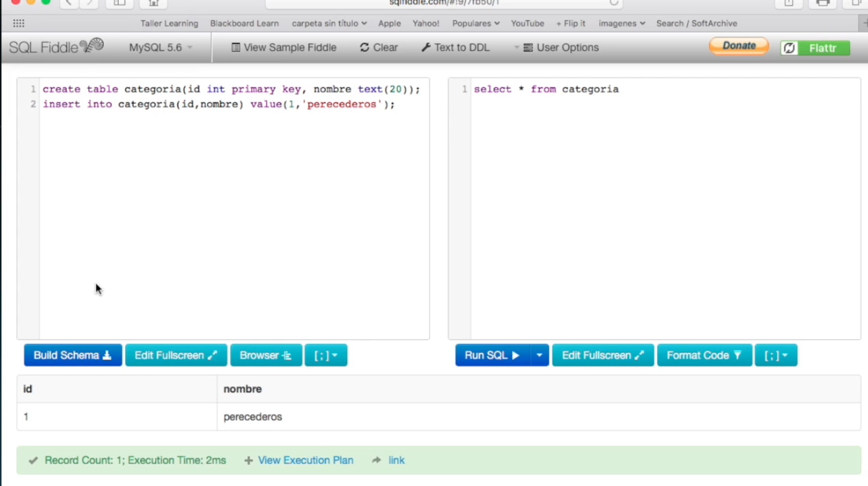Viewport: 868px width, 486px height.
Task: Open the apps grid icon in bookmarks bar
Action: point(19,23)
